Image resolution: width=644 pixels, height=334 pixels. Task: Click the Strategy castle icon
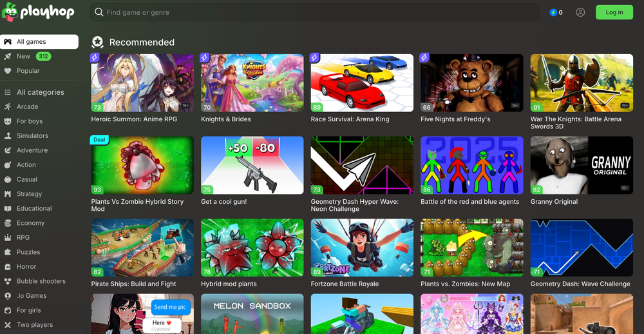coord(7,193)
